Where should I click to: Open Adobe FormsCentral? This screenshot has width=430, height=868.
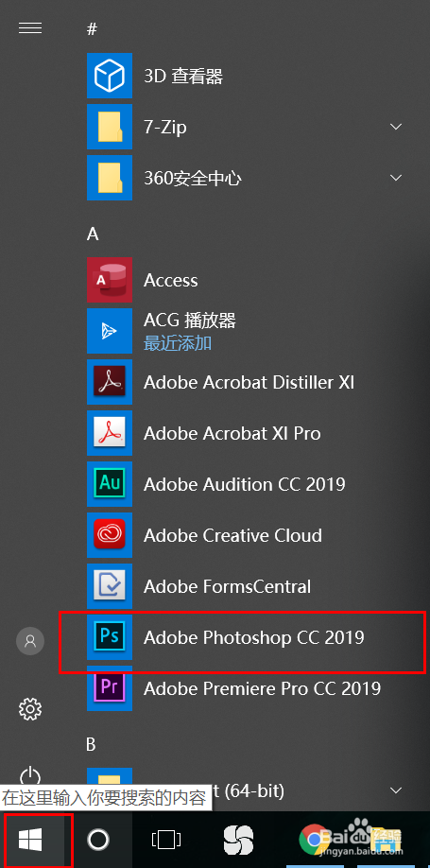pos(110,586)
